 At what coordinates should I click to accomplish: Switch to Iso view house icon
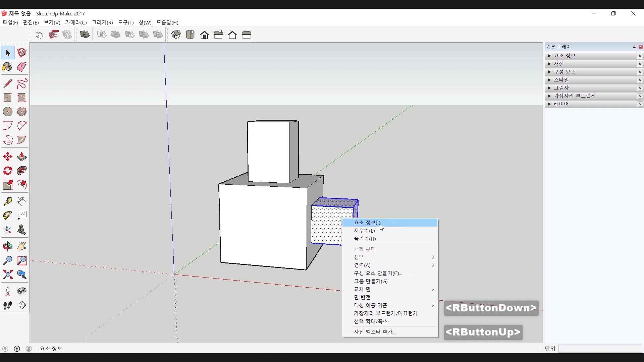pyautogui.click(x=176, y=35)
